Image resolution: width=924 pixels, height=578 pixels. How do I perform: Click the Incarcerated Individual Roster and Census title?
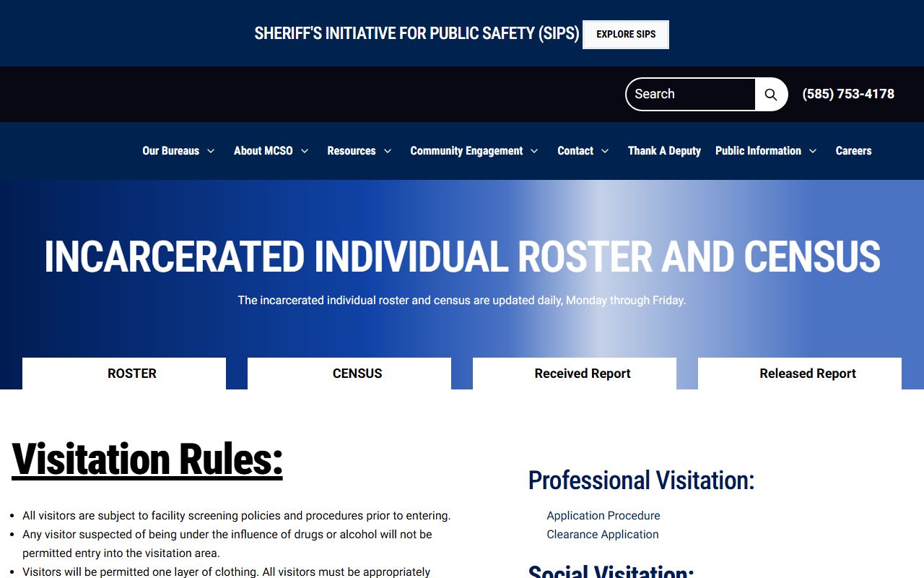pos(462,256)
